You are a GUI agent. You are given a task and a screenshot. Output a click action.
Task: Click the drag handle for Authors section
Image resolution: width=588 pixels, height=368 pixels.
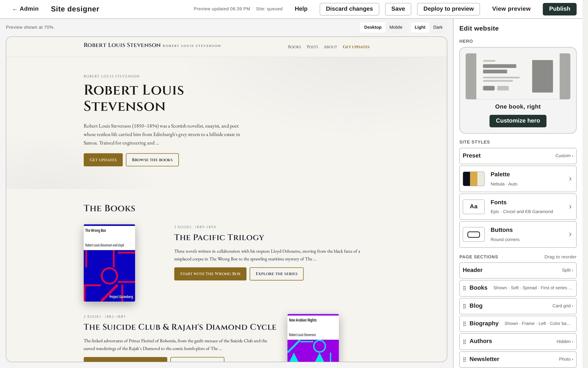point(464,342)
